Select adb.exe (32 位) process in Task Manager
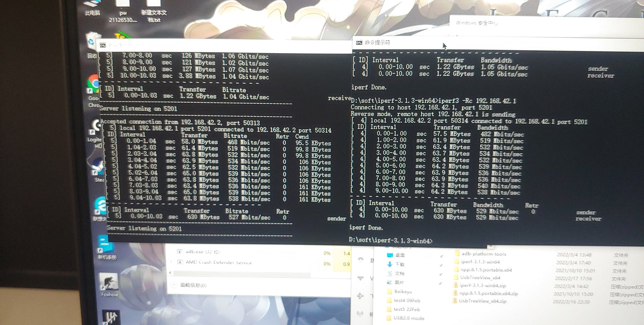The image size is (644, 325). 203,252
